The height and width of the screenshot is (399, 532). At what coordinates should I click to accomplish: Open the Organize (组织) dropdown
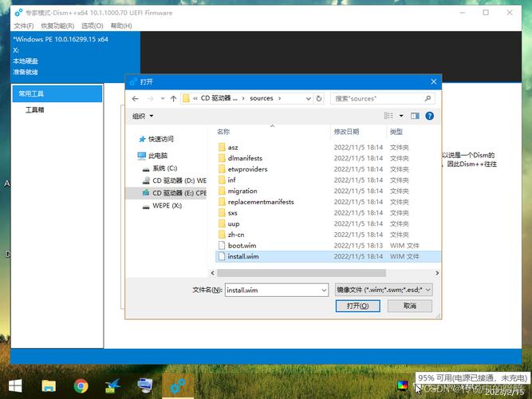143,117
